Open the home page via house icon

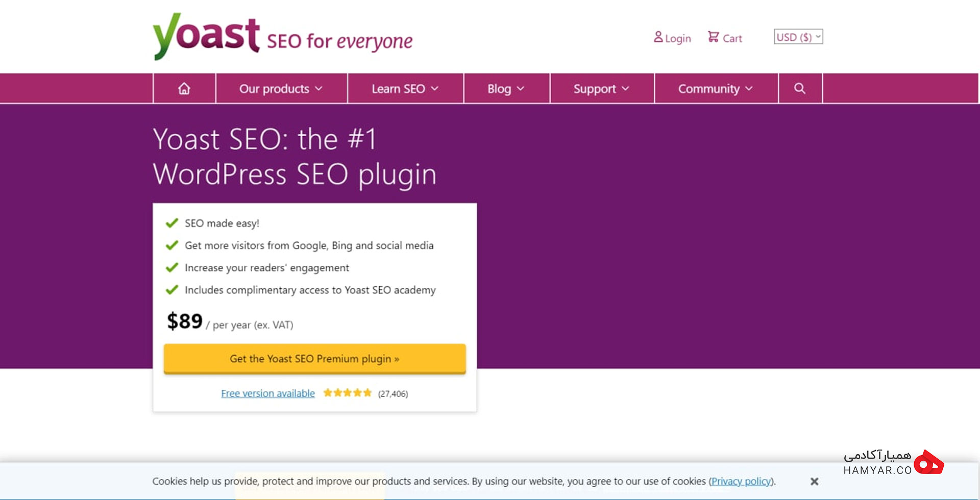[184, 89]
